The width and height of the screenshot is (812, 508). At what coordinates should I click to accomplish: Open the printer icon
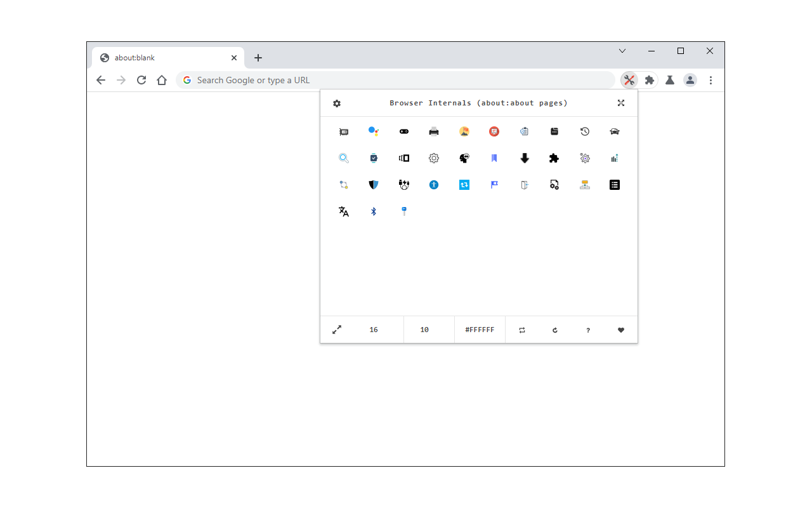tap(434, 131)
